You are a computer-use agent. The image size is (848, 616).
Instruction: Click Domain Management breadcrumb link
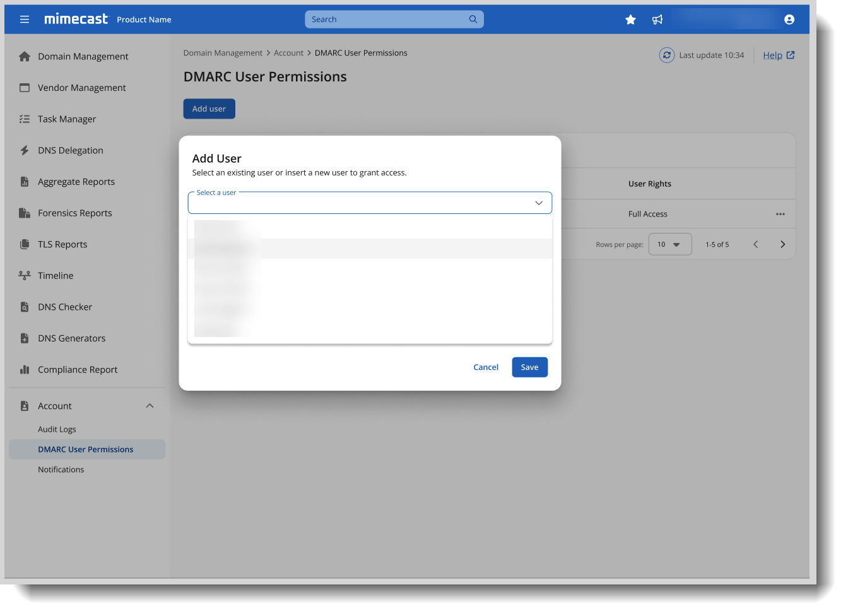point(223,53)
